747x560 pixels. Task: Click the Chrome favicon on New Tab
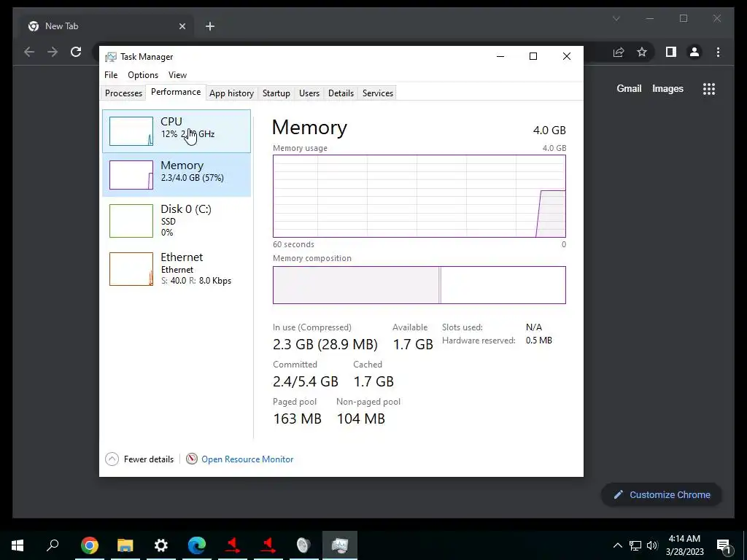pos(34,26)
